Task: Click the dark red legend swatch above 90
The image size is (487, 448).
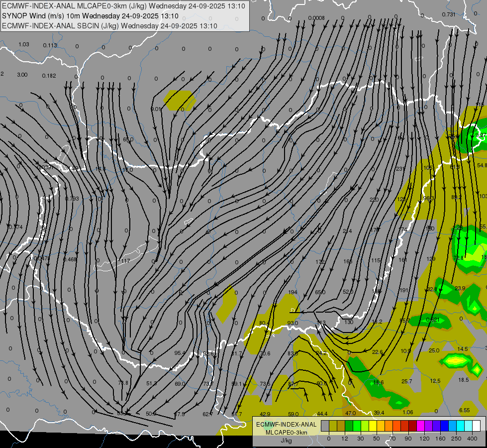Action: [412, 426]
